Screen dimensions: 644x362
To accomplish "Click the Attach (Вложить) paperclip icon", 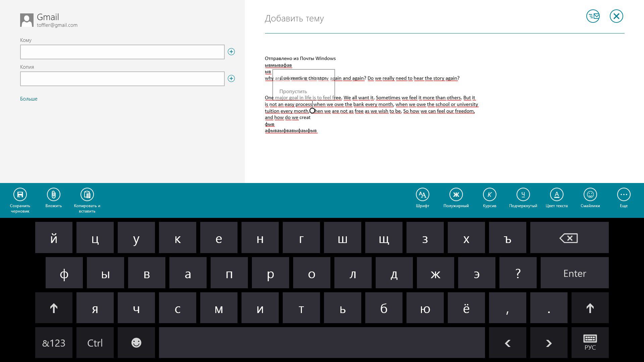I will [54, 194].
